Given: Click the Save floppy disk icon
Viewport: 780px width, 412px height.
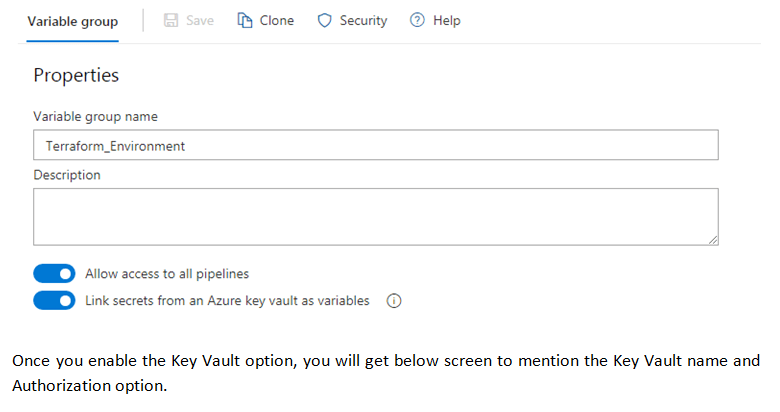Looking at the screenshot, I should (170, 21).
